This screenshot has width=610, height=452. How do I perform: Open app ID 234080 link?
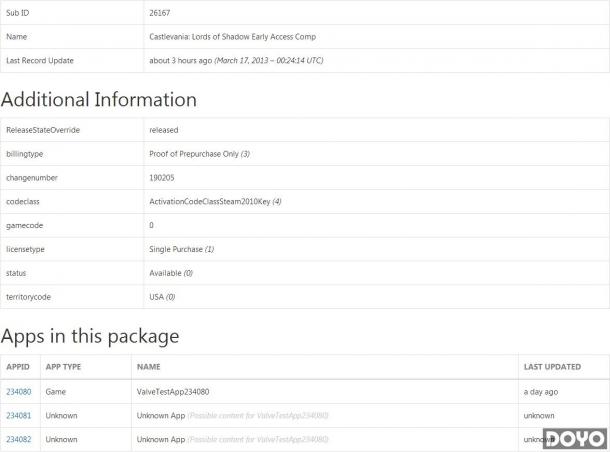tap(19, 392)
